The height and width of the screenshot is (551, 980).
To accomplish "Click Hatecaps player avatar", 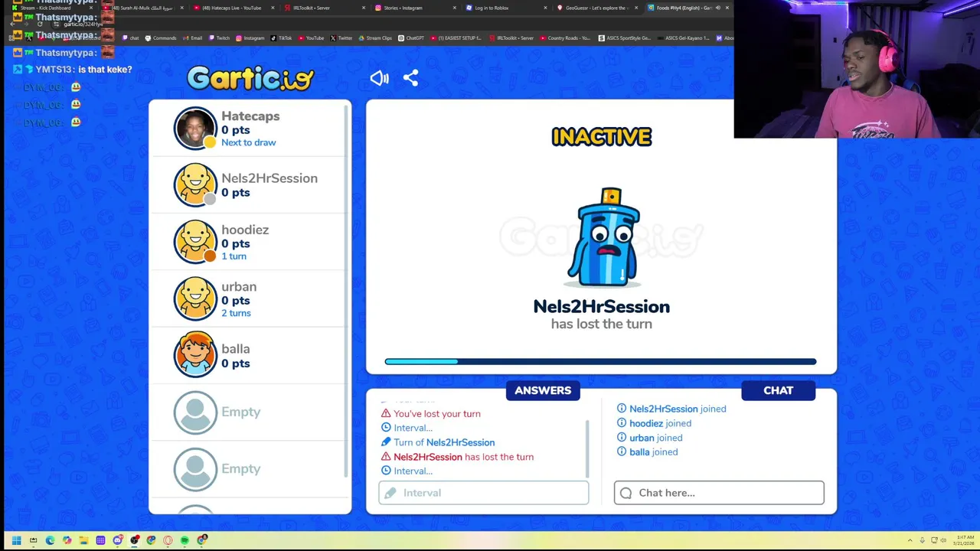I will [195, 128].
